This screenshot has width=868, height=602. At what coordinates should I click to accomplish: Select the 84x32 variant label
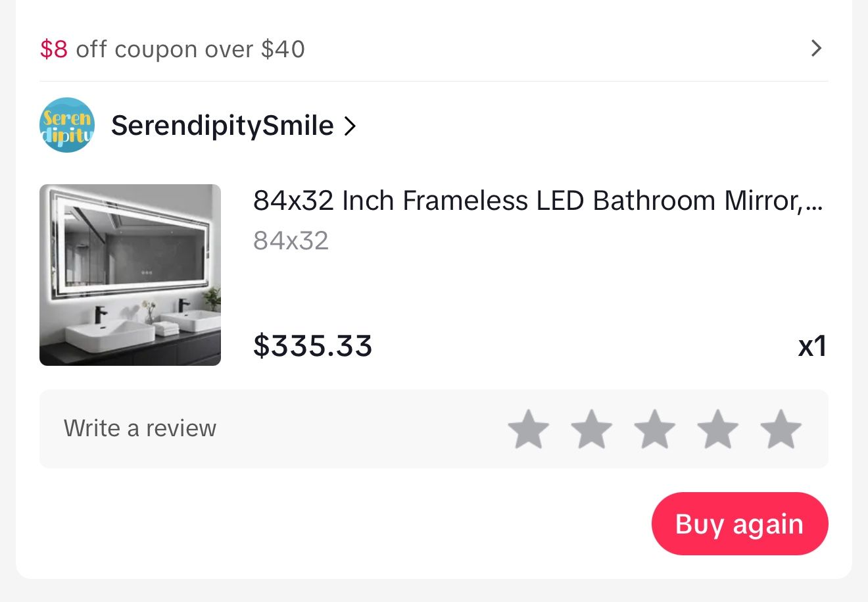[x=291, y=239]
